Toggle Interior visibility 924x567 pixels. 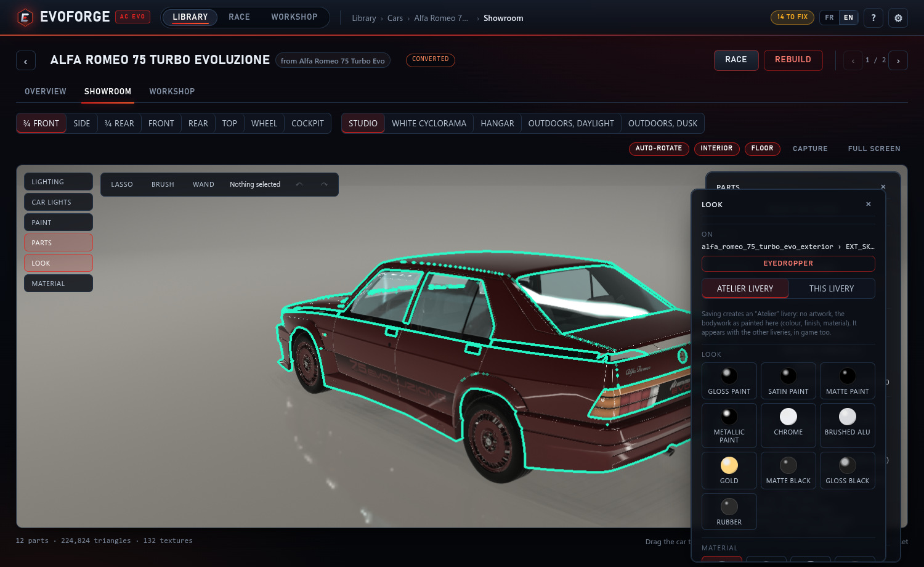(716, 149)
